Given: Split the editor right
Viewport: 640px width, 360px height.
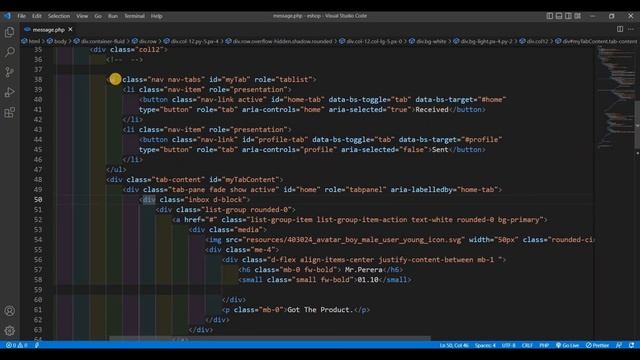Looking at the screenshot, I should point(620,29).
